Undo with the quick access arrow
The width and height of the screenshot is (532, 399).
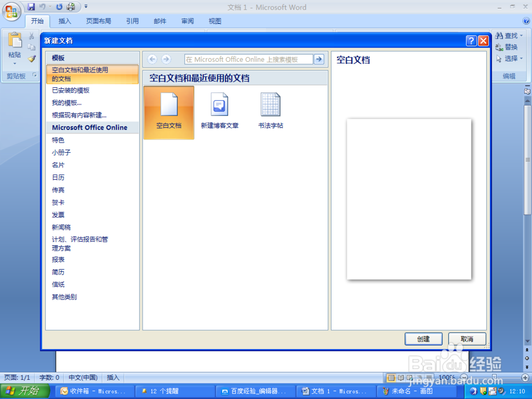coord(43,6)
